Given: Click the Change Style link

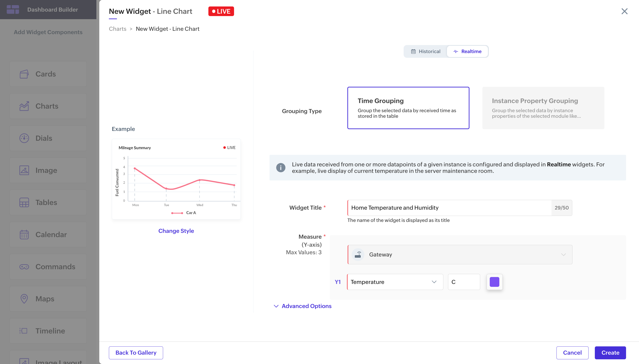Looking at the screenshot, I should click(x=176, y=231).
